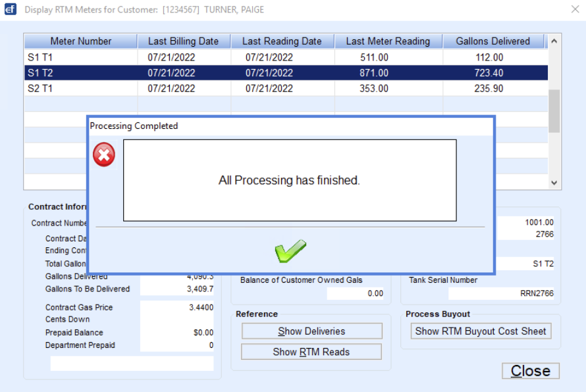
Task: Click the Gallons Delivered column header
Action: (493, 41)
